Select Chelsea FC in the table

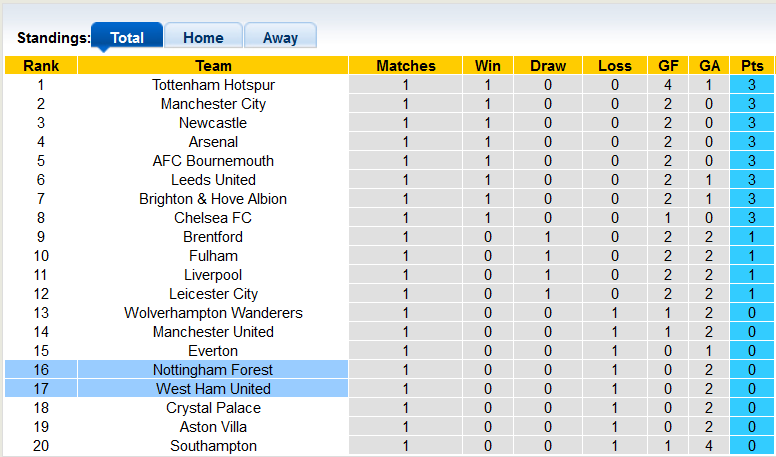pos(213,218)
